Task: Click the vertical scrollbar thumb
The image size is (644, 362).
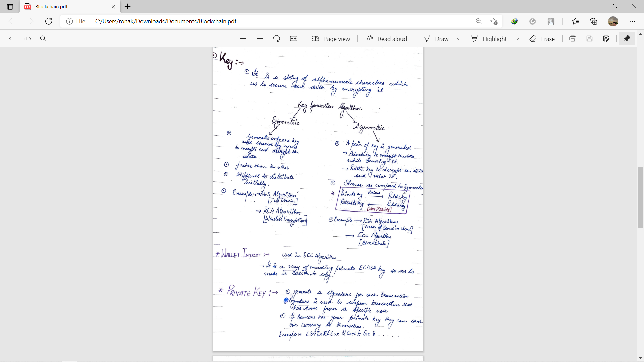Action: tap(640, 197)
